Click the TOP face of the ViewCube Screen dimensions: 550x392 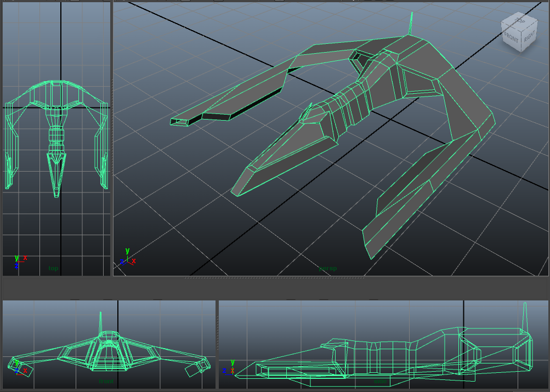click(520, 21)
